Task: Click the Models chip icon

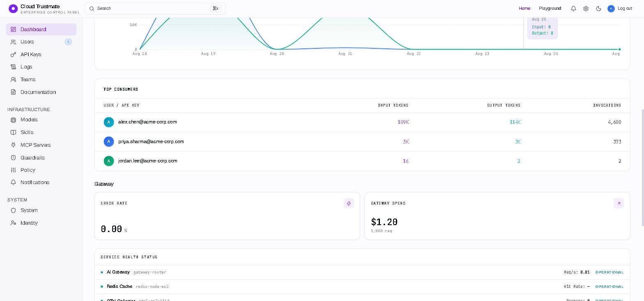Action: click(13, 120)
